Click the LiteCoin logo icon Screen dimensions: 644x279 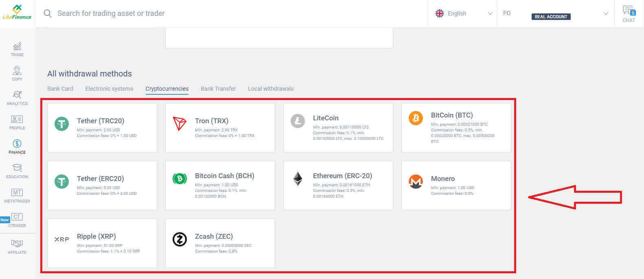pos(298,121)
